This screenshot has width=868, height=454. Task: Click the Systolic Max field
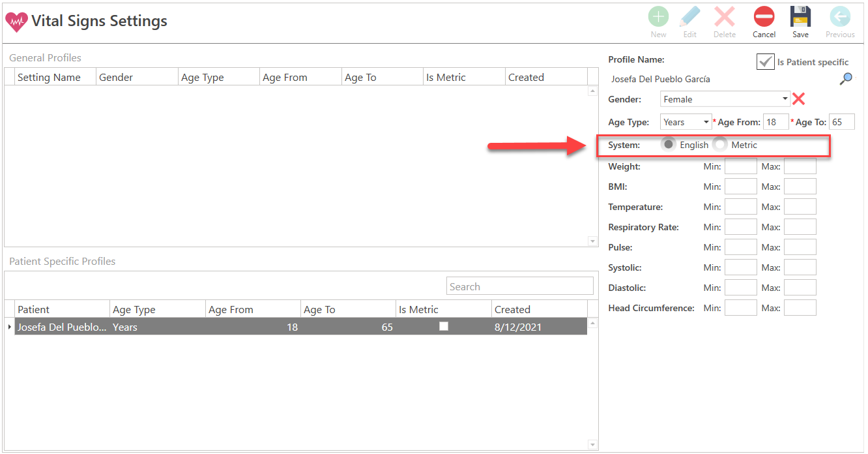coord(800,267)
